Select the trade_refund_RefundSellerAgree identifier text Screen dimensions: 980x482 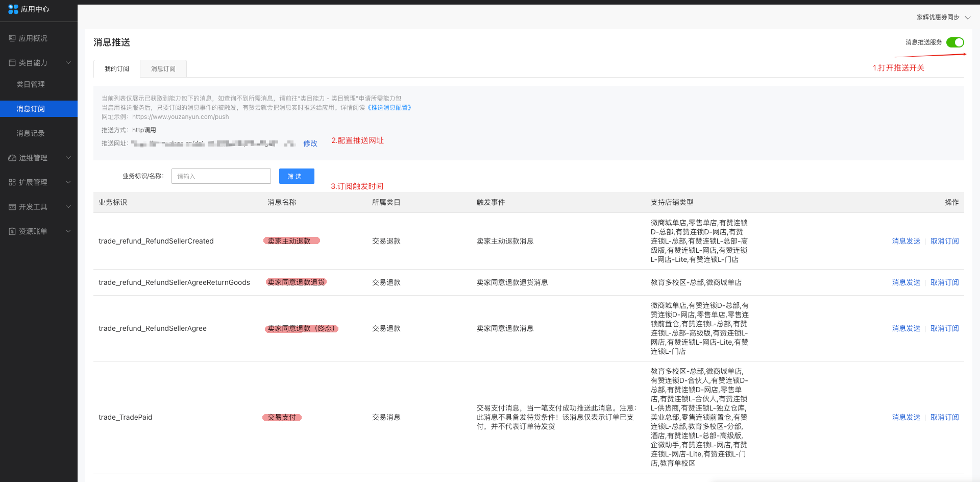click(153, 328)
